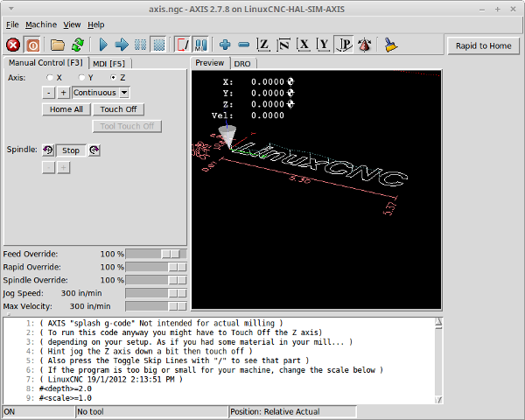Select the X axis radio button
The height and width of the screenshot is (420, 525).
50,78
